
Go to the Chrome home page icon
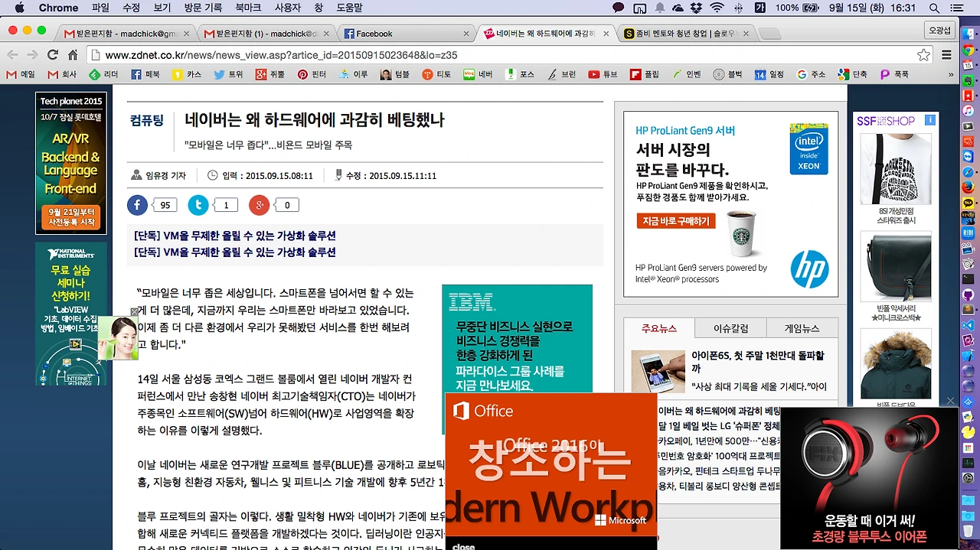click(x=73, y=55)
